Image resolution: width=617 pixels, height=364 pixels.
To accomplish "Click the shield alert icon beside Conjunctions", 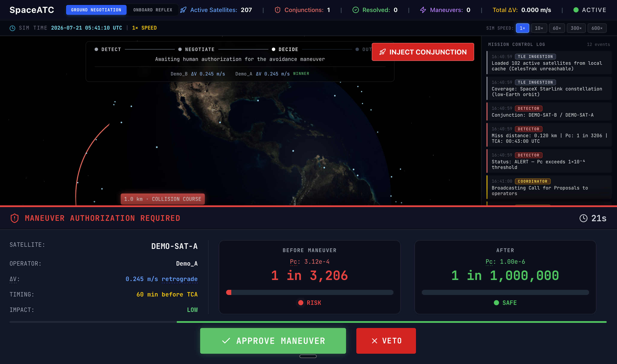I will 278,10.
